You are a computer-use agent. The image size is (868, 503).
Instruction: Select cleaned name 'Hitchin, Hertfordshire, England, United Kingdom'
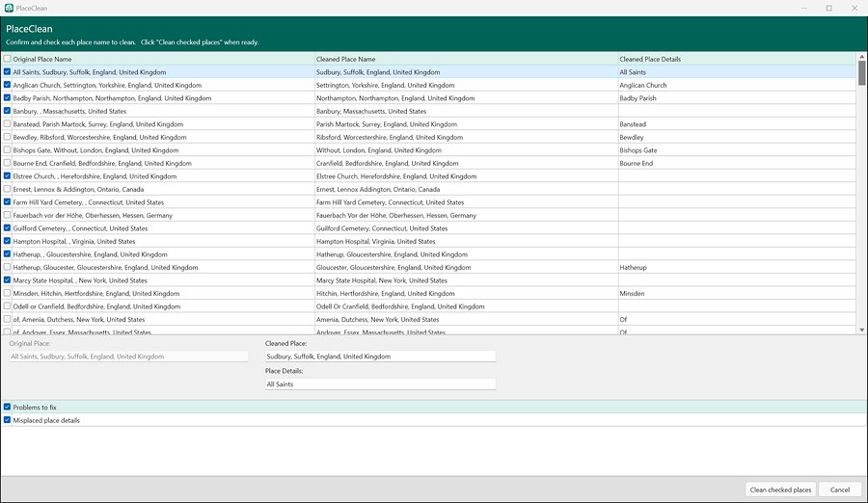385,293
